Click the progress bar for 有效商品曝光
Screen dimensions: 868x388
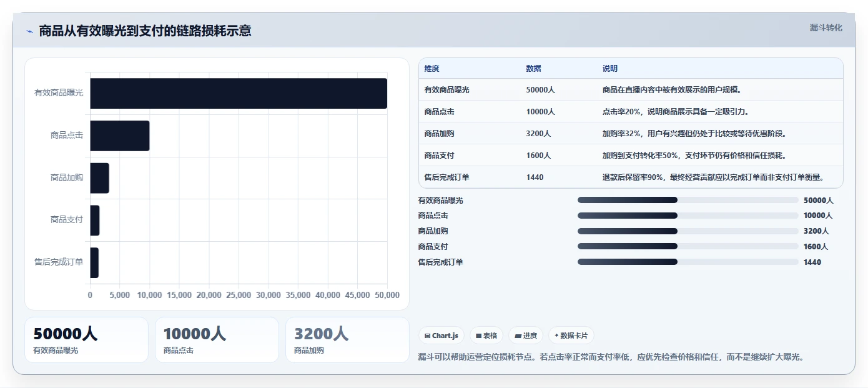(x=688, y=200)
